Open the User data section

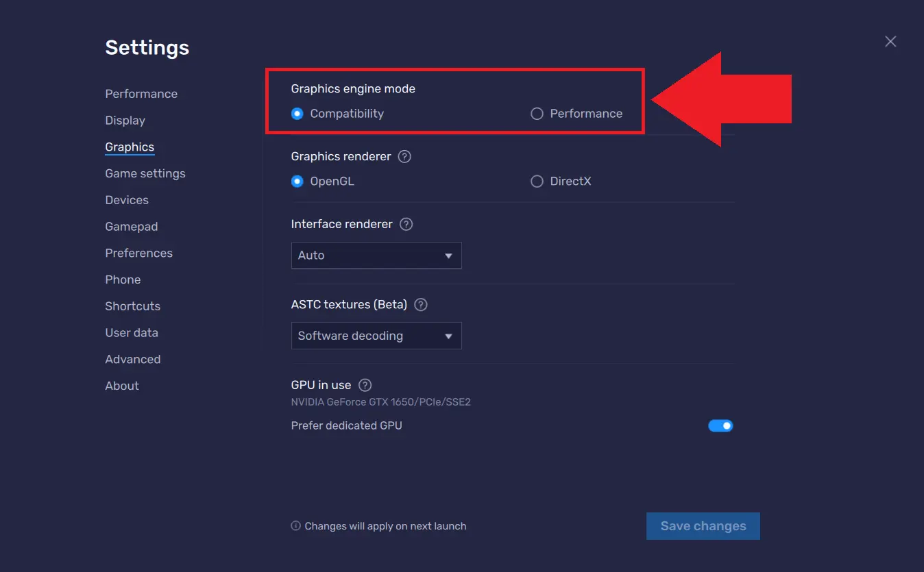(132, 333)
